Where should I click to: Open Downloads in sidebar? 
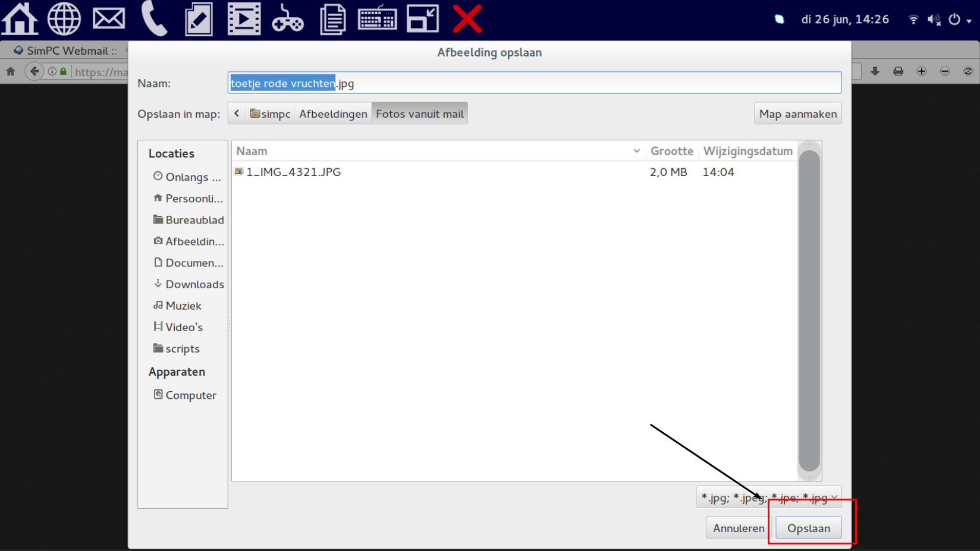point(189,284)
